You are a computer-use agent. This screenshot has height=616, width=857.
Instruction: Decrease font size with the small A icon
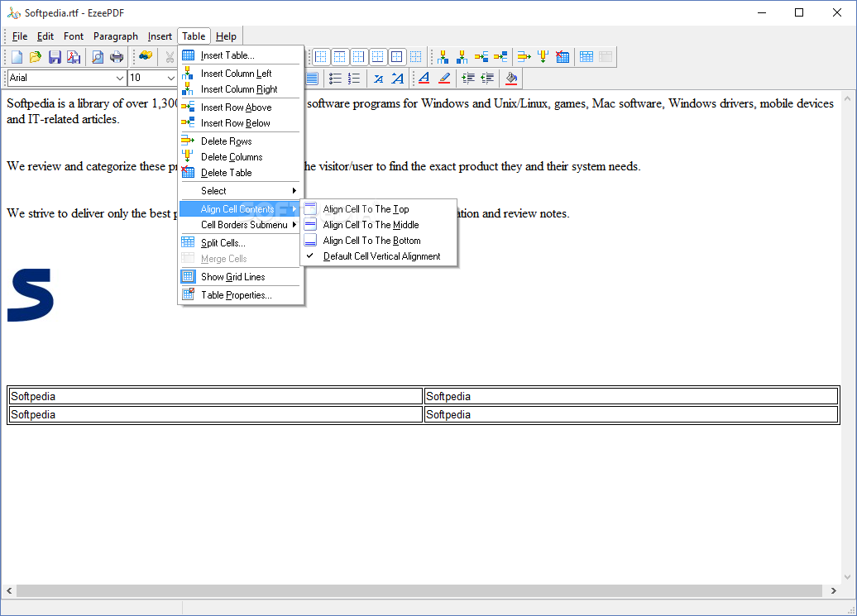coord(379,79)
